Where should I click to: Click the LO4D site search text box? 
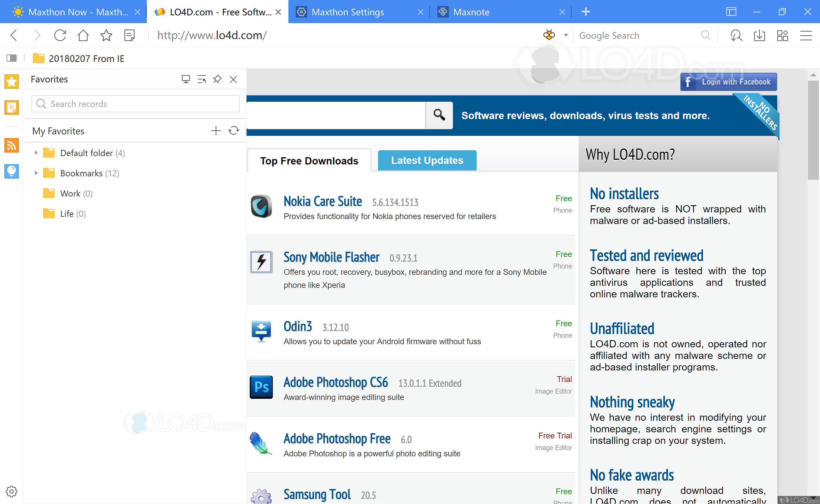tap(336, 115)
